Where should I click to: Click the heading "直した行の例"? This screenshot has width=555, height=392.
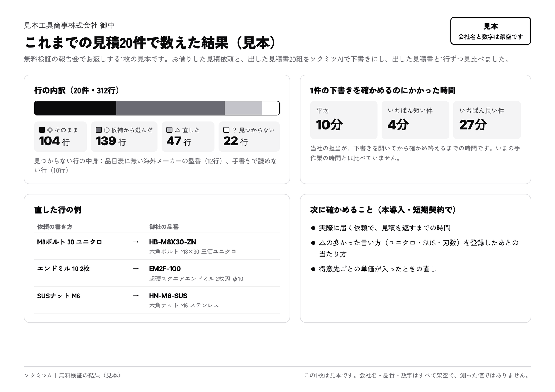click(x=58, y=210)
